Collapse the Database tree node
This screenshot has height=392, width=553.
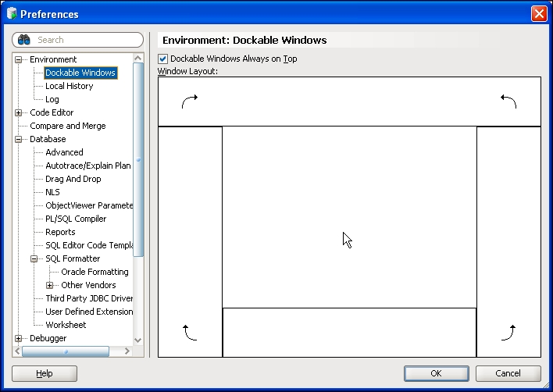point(18,139)
